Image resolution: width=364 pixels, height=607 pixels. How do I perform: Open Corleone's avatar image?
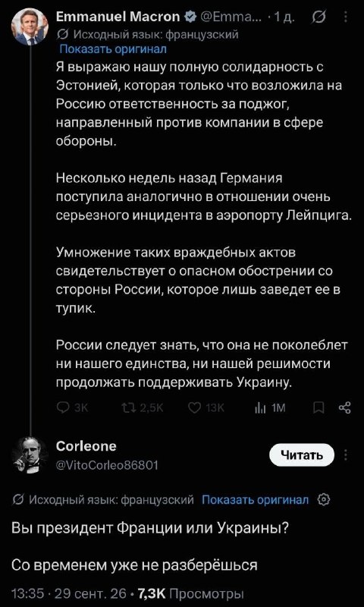pos(29,456)
